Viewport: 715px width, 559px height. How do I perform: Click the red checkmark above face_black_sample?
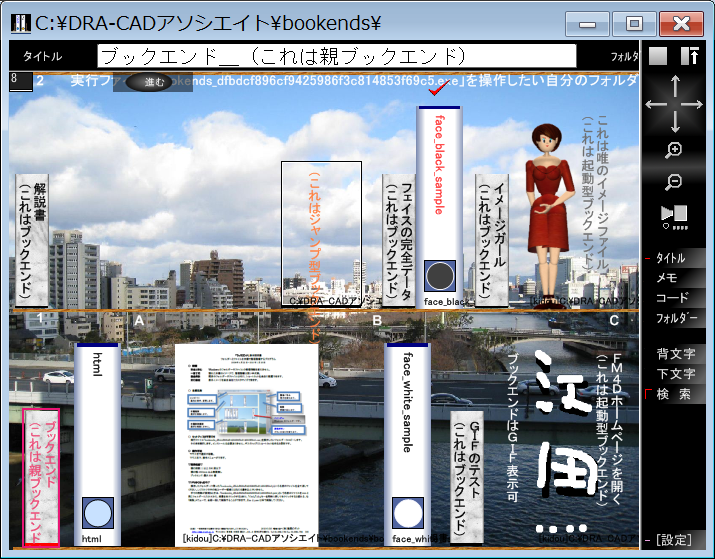pos(440,88)
